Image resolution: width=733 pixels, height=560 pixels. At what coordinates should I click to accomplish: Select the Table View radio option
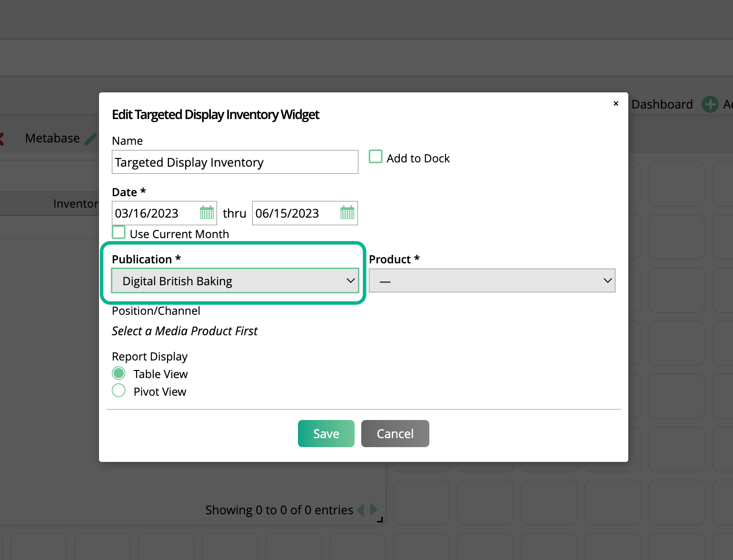point(119,373)
